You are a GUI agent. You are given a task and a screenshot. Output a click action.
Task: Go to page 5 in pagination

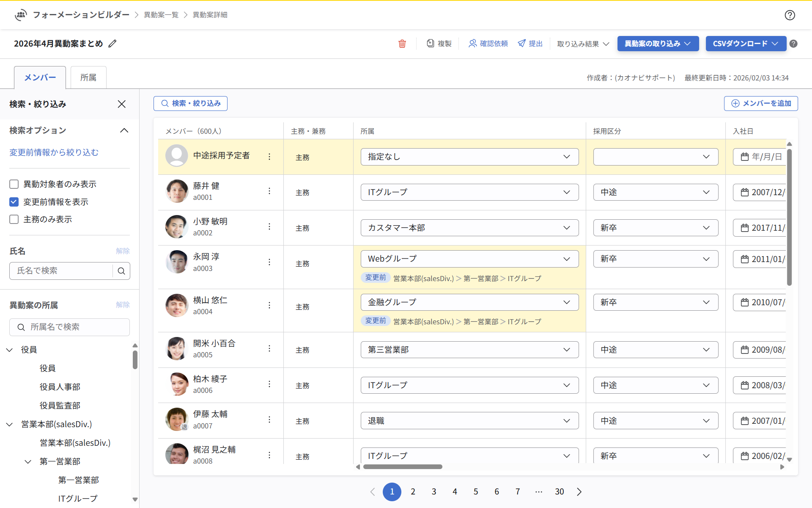coord(476,491)
